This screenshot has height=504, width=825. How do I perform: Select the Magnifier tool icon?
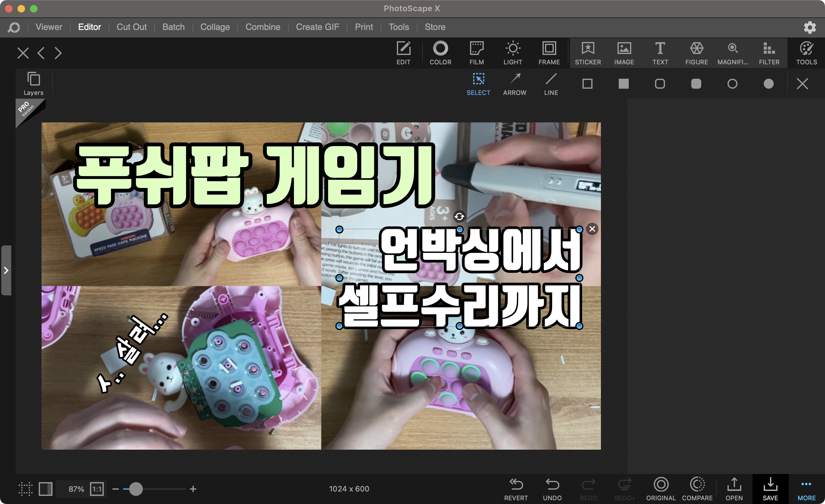(x=732, y=53)
